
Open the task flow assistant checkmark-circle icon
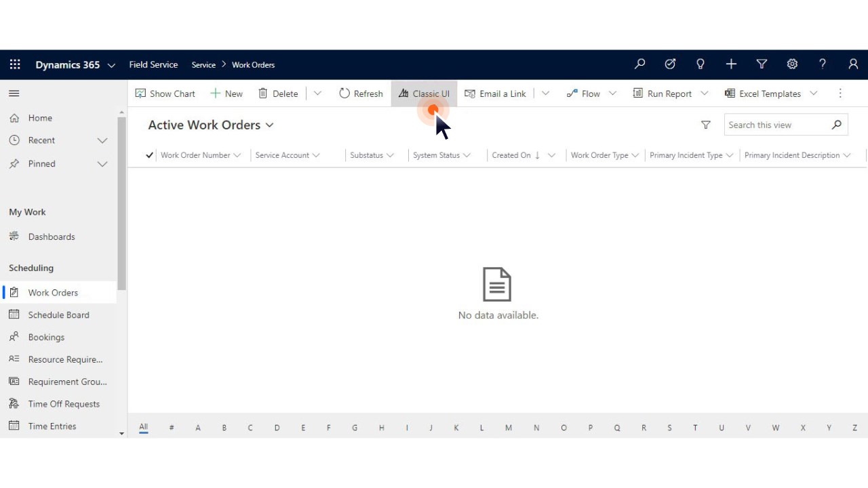(x=670, y=64)
